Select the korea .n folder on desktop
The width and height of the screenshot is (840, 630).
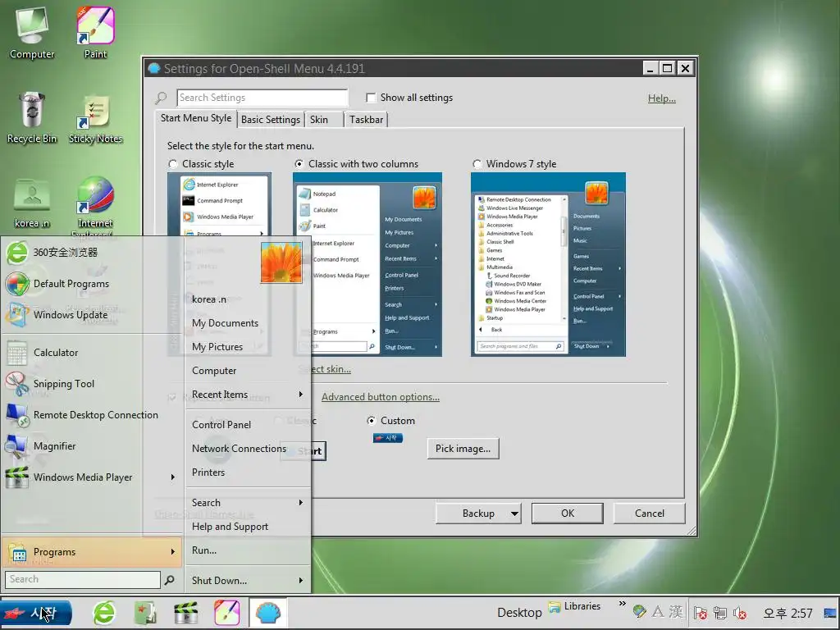point(32,203)
